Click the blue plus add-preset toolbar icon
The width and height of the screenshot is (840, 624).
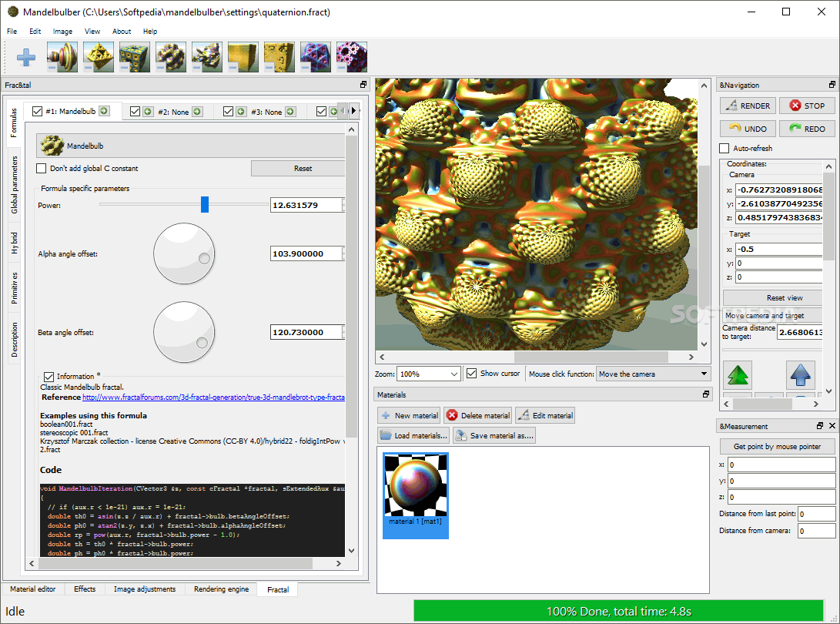[25, 57]
